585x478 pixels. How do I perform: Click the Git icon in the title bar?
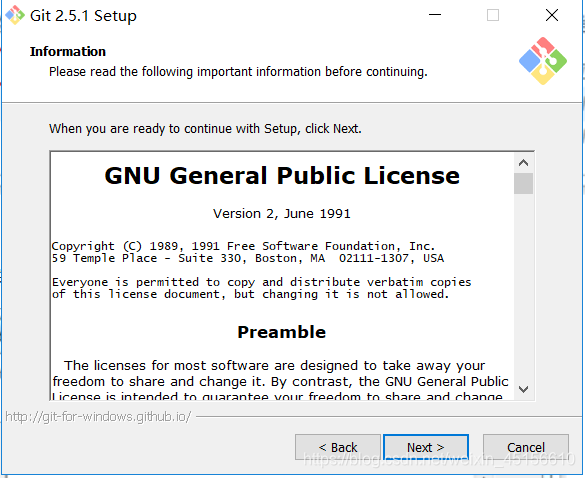click(15, 15)
